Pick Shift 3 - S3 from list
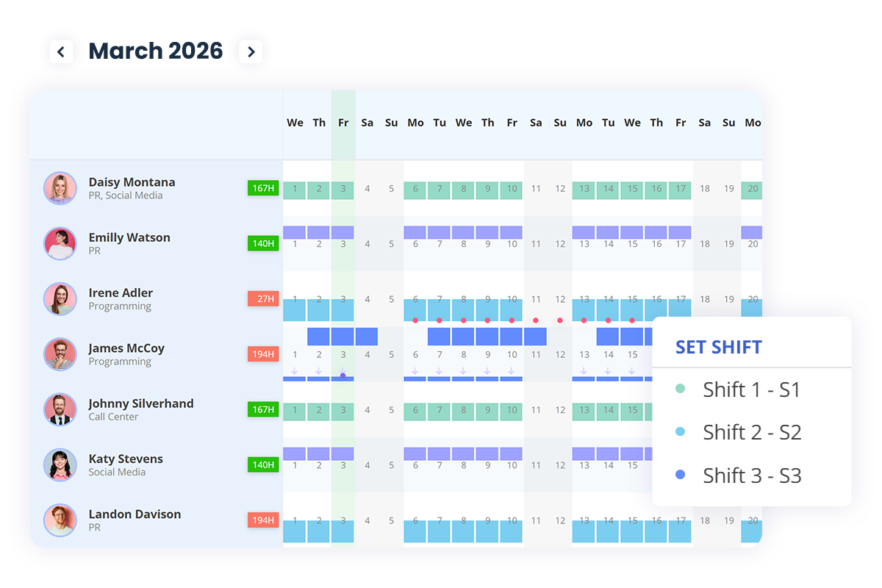 (x=750, y=476)
